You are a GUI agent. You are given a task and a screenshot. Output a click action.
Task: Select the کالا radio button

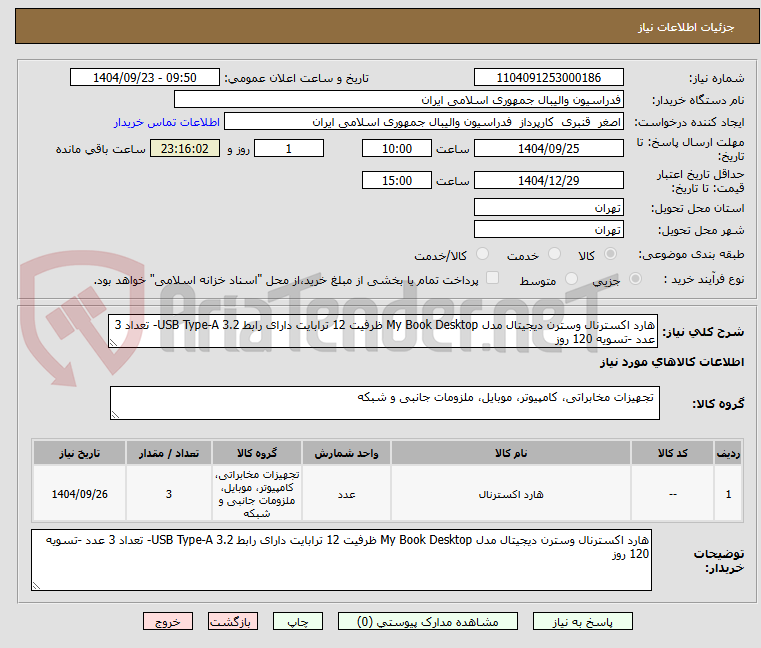pos(610,254)
